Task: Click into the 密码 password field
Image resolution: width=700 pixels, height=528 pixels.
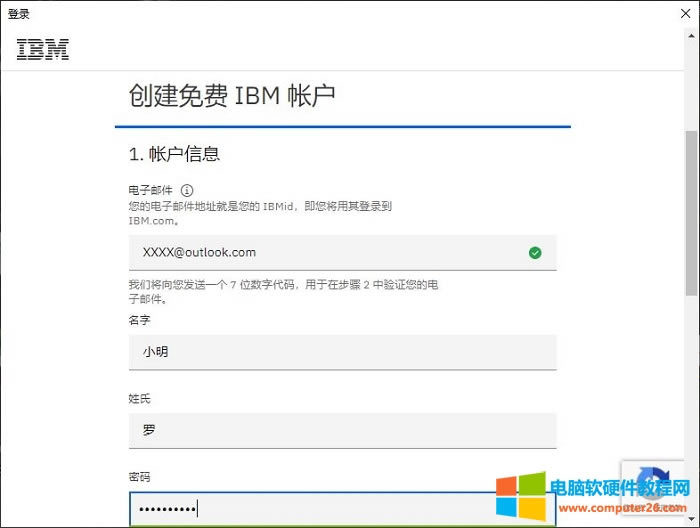Action: pos(342,509)
